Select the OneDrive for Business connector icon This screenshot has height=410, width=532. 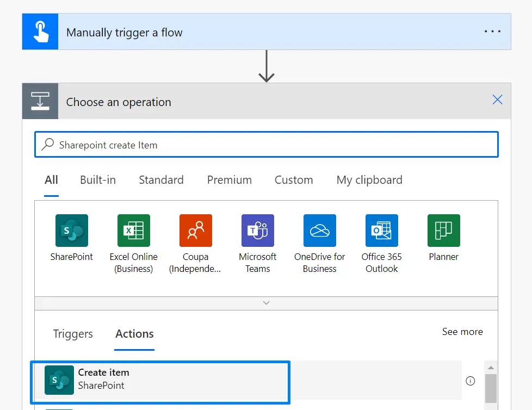pyautogui.click(x=320, y=231)
